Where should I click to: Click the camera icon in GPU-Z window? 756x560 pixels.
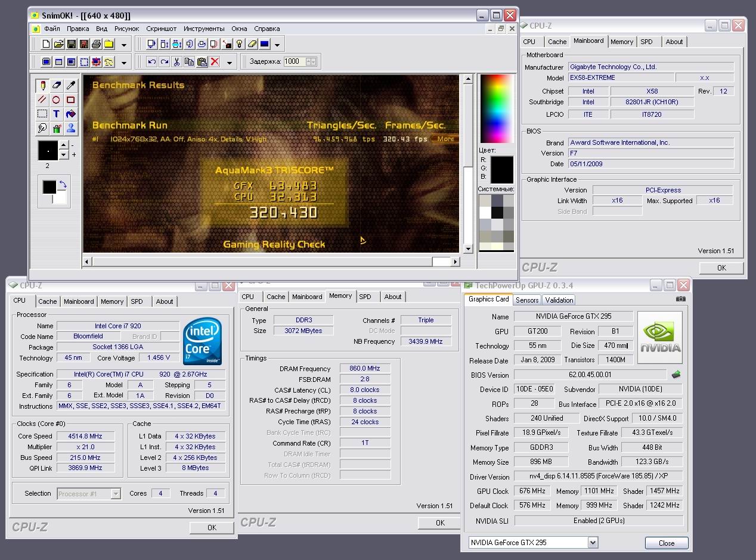coord(681,299)
